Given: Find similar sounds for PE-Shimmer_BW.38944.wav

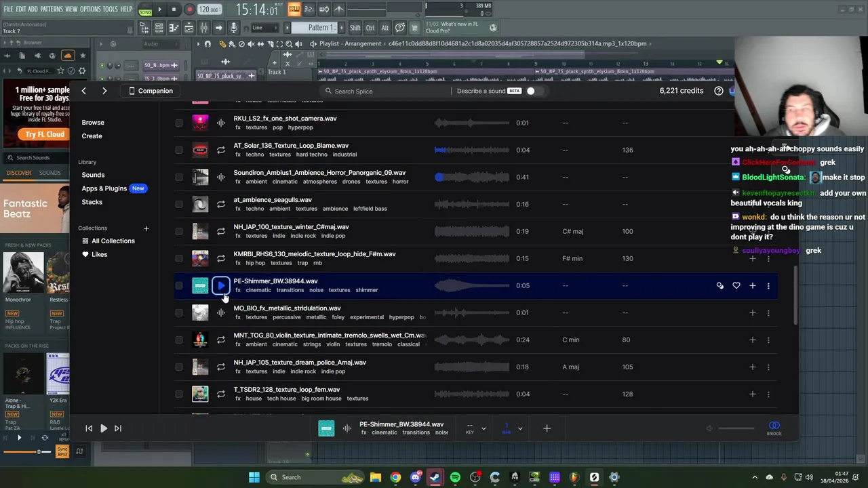Looking at the screenshot, I should [x=719, y=285].
